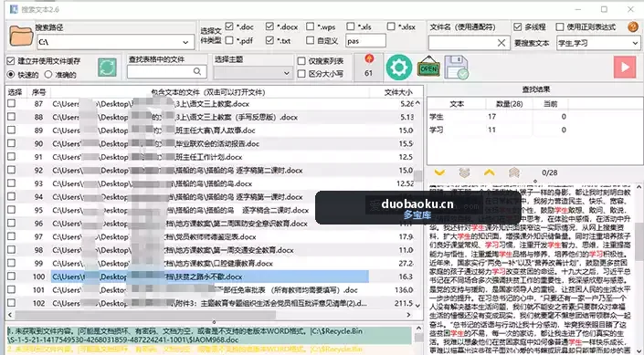
Task: Click the 选择 column header
Action: click(x=15, y=92)
